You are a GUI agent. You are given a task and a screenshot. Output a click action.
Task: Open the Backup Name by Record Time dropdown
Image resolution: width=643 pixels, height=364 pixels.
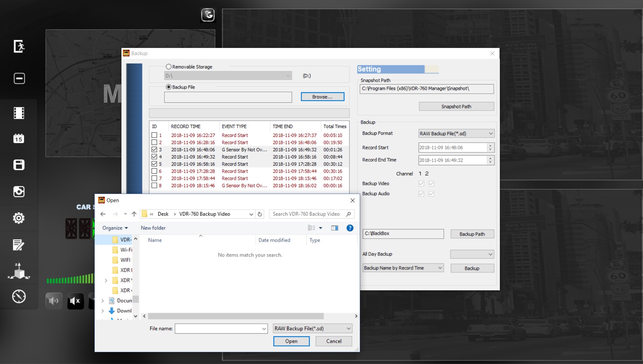pyautogui.click(x=403, y=268)
